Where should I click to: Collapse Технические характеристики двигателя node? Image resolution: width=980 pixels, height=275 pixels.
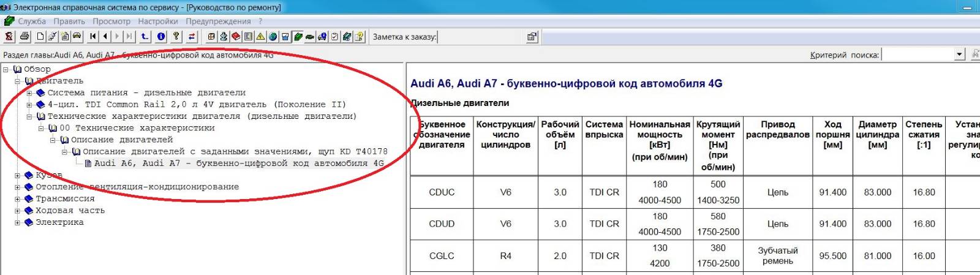[29, 116]
